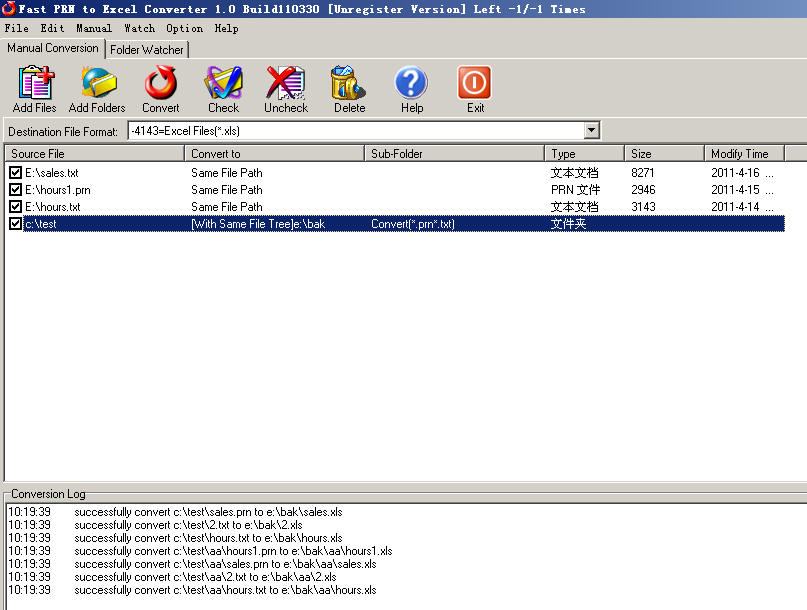Viewport: 807px width, 610px height.
Task: Click the size value 8271
Action: click(x=642, y=172)
